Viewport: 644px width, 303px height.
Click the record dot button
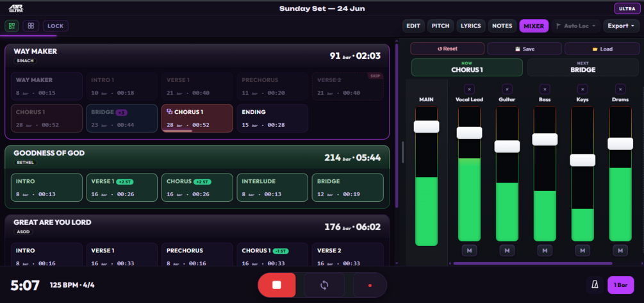point(370,285)
